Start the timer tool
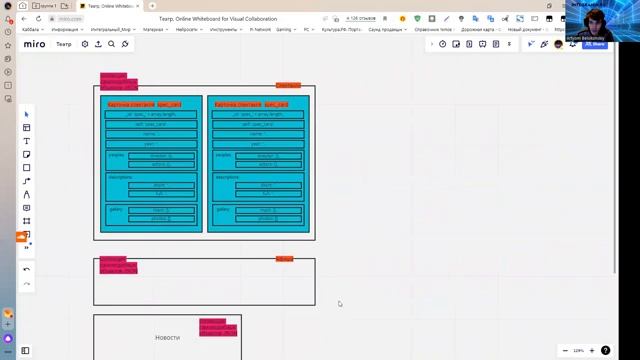This screenshot has height=360, width=640. pyautogui.click(x=442, y=44)
